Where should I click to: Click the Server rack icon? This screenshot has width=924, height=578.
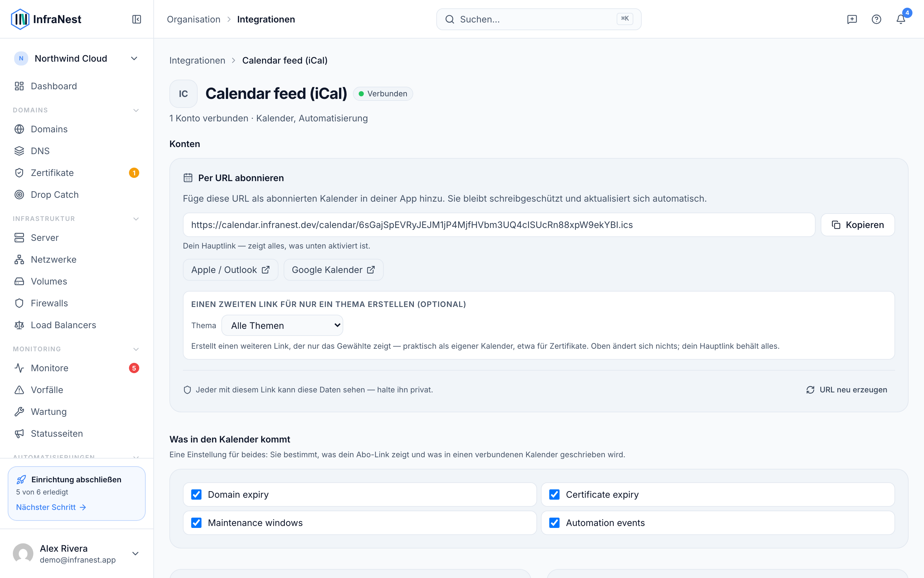click(19, 238)
